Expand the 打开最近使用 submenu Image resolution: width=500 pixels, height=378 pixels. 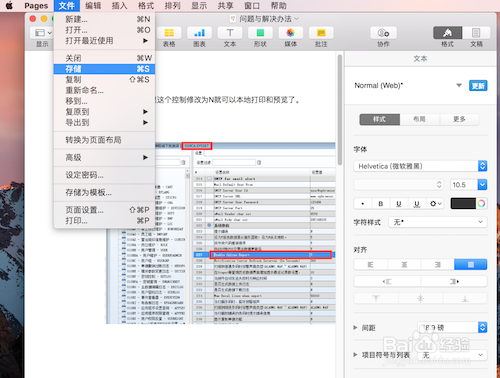tap(104, 41)
